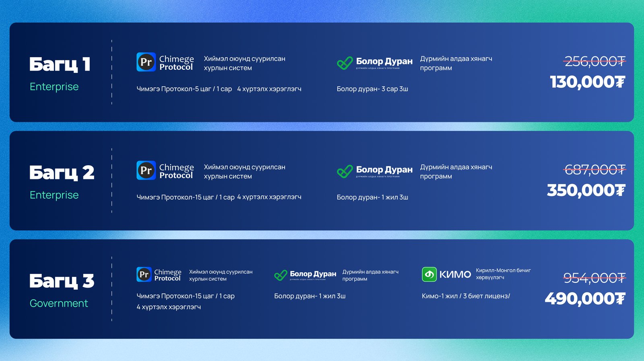Click the green КИМО logo icon

tap(429, 274)
